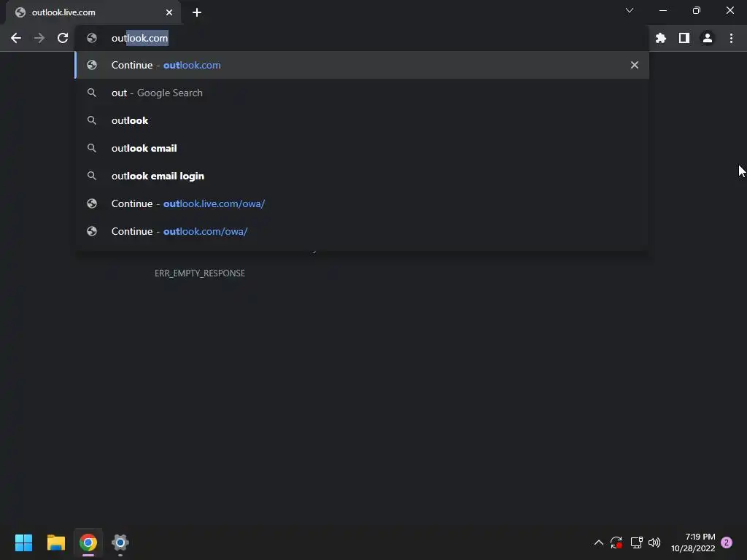Image resolution: width=747 pixels, height=560 pixels.
Task: Select the outlook.live.com tab
Action: click(93, 12)
